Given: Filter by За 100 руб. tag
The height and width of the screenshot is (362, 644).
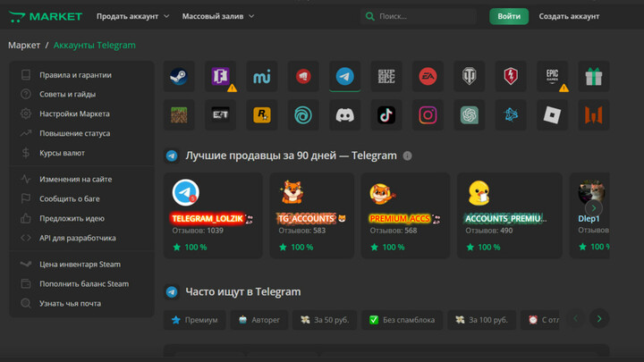Looking at the screenshot, I should click(x=482, y=320).
